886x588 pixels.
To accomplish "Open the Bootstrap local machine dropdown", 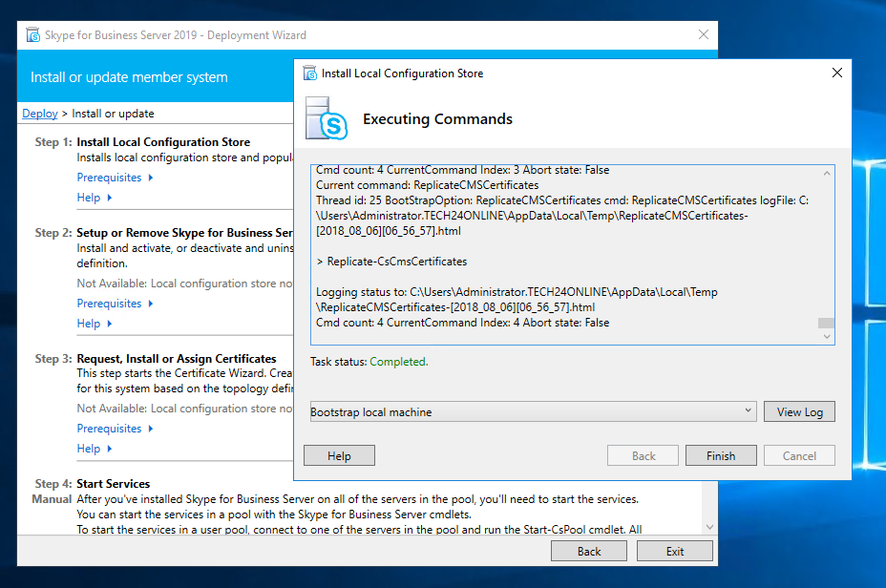I will tap(748, 412).
